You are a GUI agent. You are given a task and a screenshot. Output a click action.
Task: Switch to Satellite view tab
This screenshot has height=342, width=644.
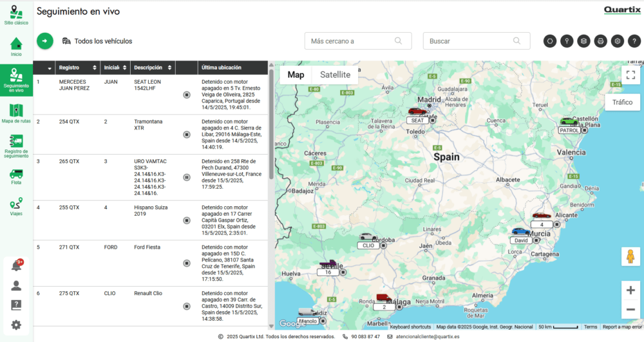tap(335, 75)
